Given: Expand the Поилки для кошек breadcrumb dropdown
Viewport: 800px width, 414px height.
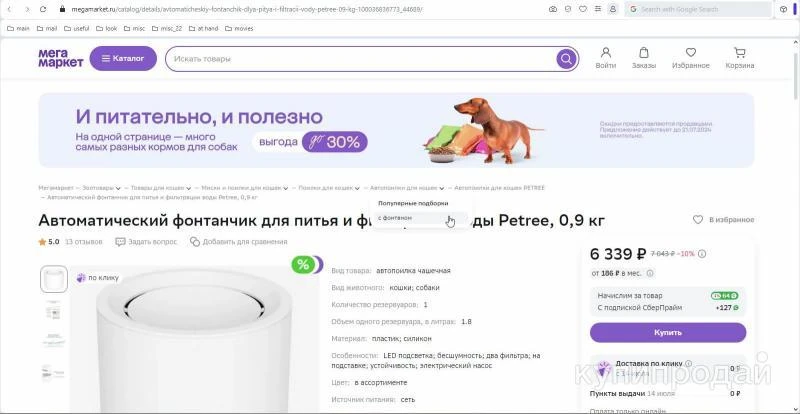Looking at the screenshot, I should point(357,188).
